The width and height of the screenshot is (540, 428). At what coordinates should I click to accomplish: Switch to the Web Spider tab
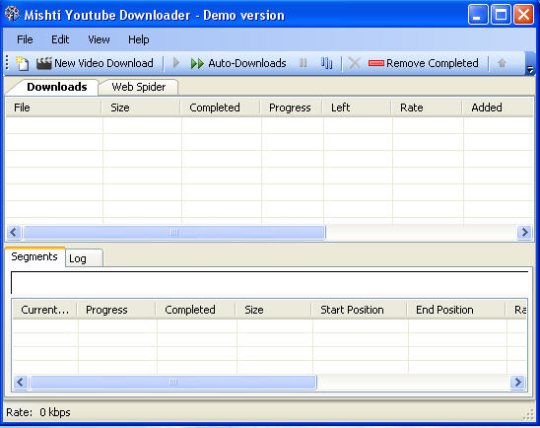point(138,87)
